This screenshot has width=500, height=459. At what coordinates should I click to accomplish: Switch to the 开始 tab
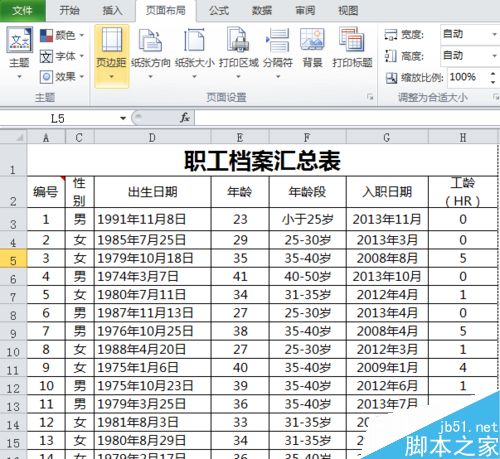pos(69,11)
